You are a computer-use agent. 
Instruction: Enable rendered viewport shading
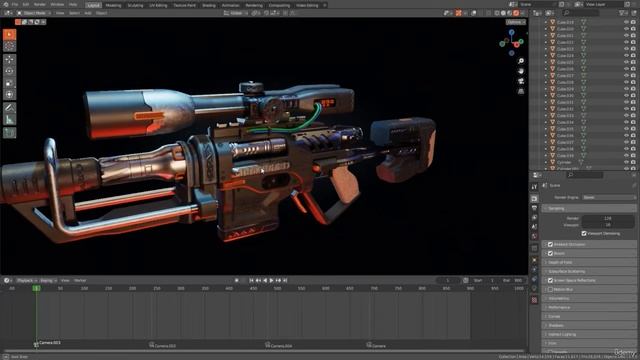tap(516, 13)
